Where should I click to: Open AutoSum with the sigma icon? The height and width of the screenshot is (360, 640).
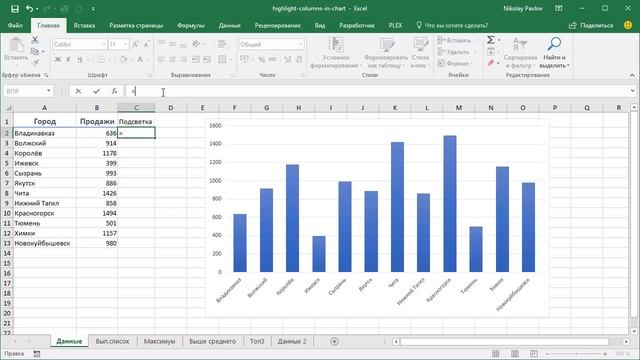(x=491, y=40)
